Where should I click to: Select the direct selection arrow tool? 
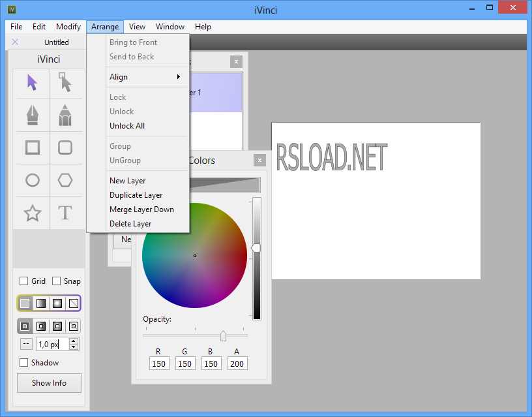pos(65,82)
